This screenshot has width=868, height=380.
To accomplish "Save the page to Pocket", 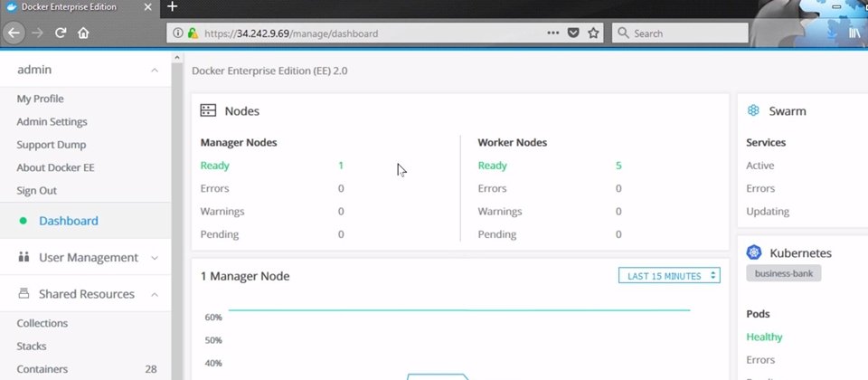I will 573,33.
